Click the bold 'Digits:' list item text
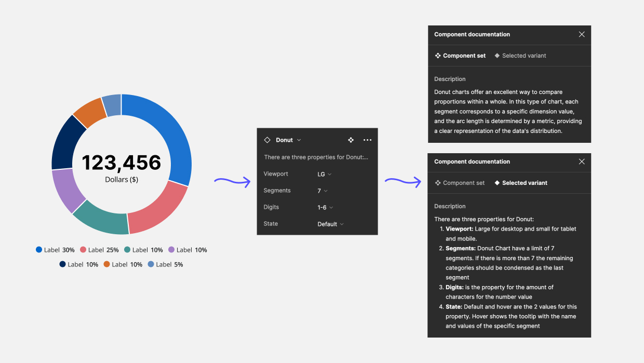Viewport: 644px width, 363px height. (455, 287)
